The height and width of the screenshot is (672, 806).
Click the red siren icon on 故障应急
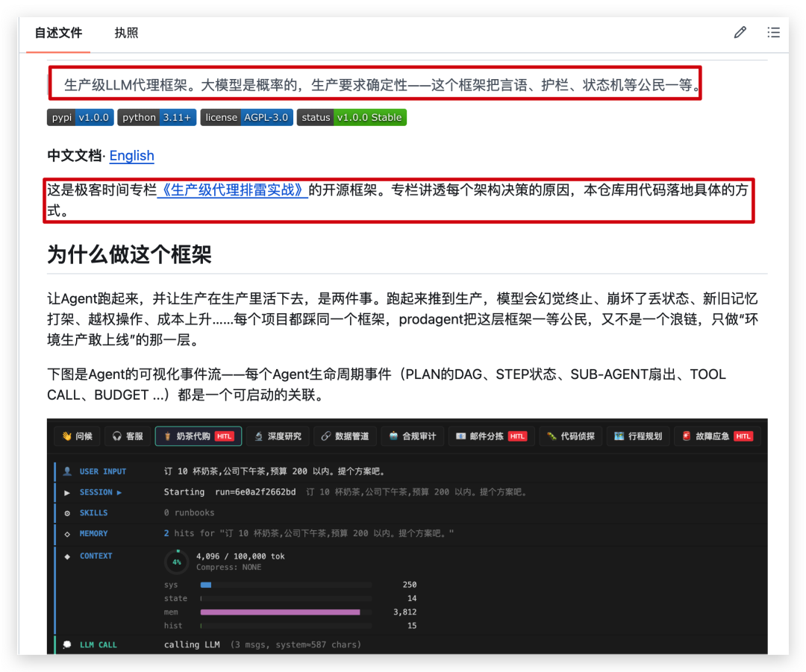point(687,436)
